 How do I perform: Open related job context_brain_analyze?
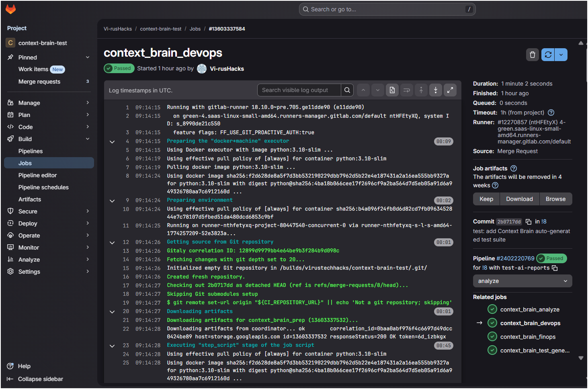(530, 309)
